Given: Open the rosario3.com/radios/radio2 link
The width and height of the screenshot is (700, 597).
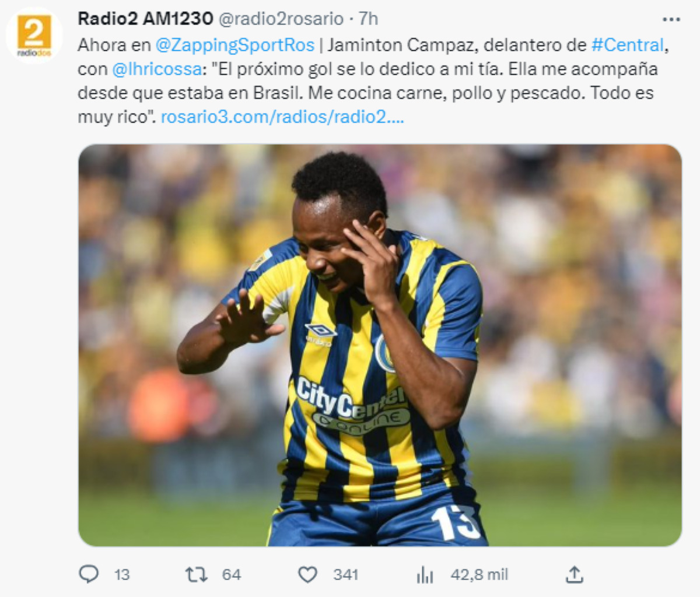Looking at the screenshot, I should (x=282, y=117).
